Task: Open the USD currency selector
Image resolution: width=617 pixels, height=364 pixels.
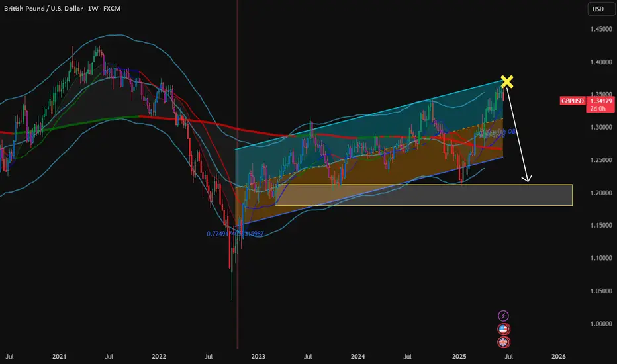Action: coord(601,9)
